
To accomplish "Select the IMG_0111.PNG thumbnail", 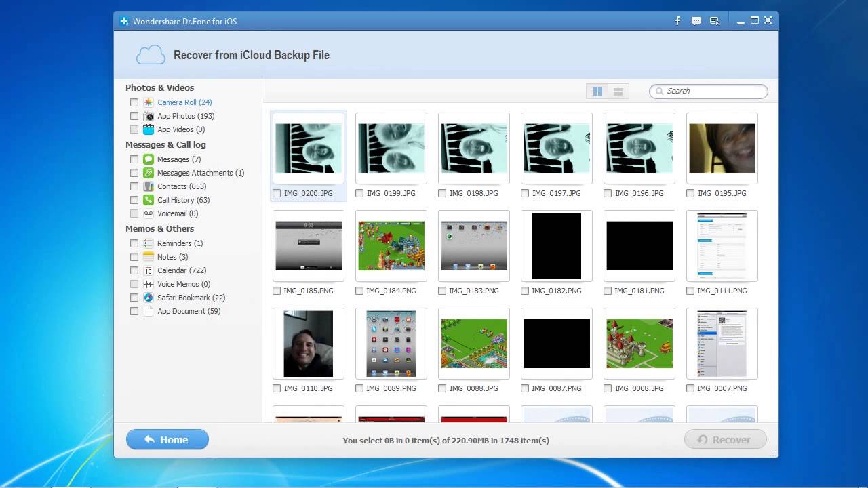I will [722, 246].
